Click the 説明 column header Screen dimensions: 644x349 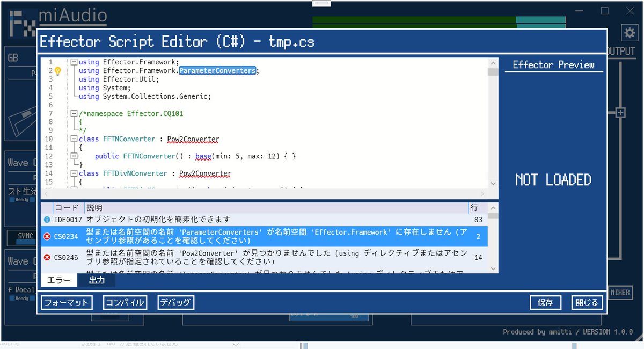pyautogui.click(x=275, y=208)
